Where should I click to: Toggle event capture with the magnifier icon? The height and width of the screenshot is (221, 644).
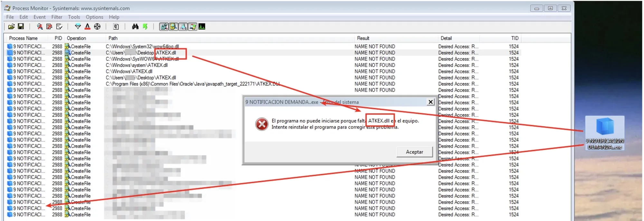(40, 26)
